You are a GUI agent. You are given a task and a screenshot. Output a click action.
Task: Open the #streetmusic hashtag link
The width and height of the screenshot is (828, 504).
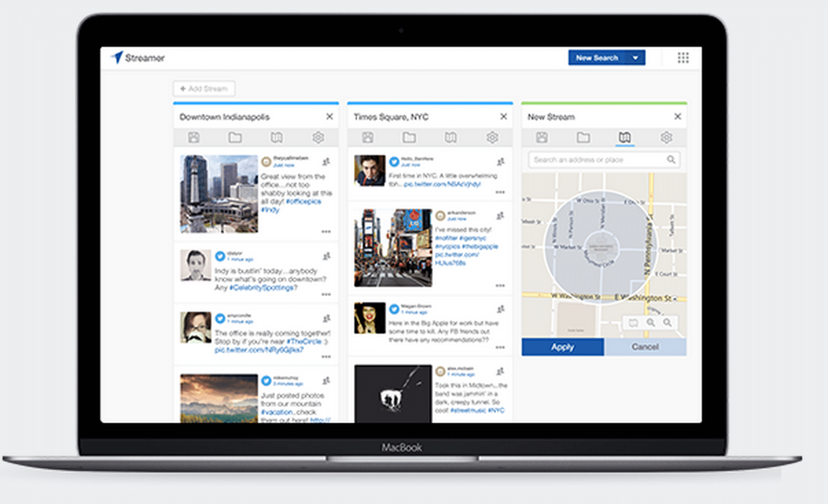pyautogui.click(x=468, y=410)
